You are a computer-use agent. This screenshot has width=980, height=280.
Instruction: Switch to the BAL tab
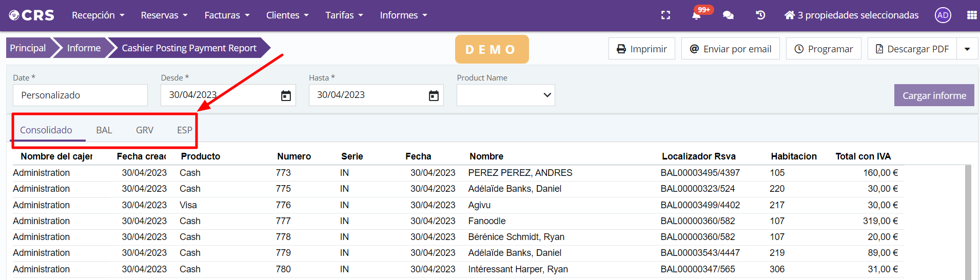coord(104,130)
